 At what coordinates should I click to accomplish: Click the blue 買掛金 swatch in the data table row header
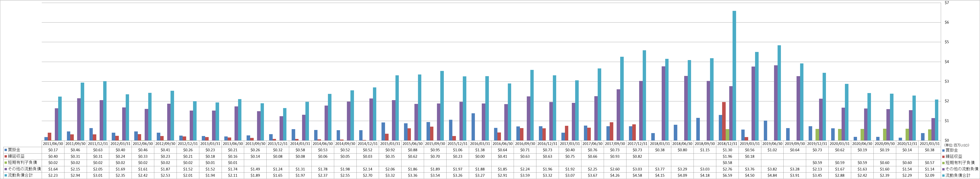point(5,150)
